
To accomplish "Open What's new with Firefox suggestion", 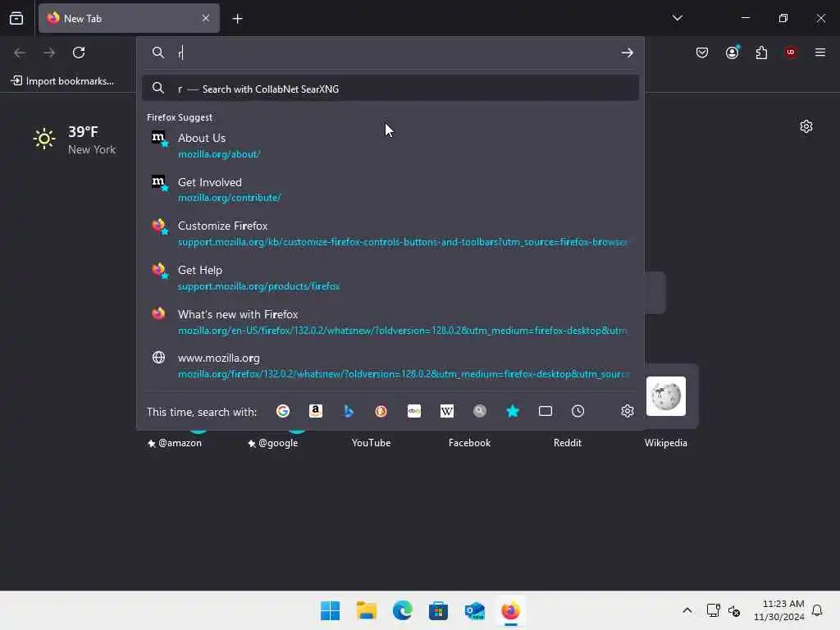I will tap(390, 322).
